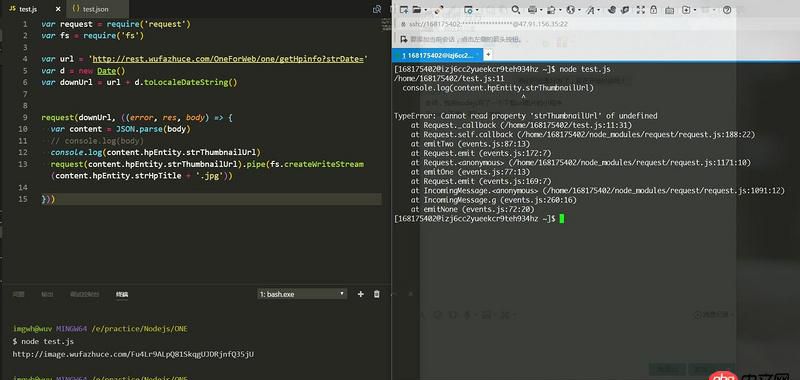800x380 pixels.
Task: Click the Help question mark icon in Xshell
Action: point(727,10)
